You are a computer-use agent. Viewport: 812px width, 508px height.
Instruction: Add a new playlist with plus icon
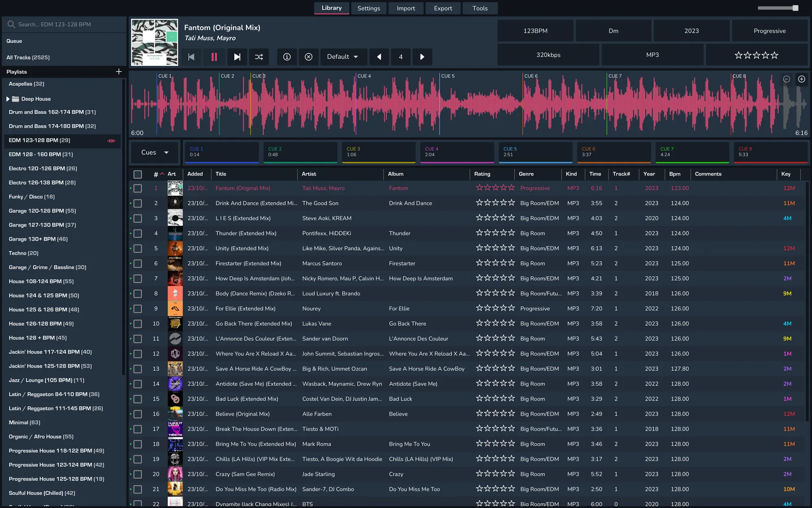point(119,72)
